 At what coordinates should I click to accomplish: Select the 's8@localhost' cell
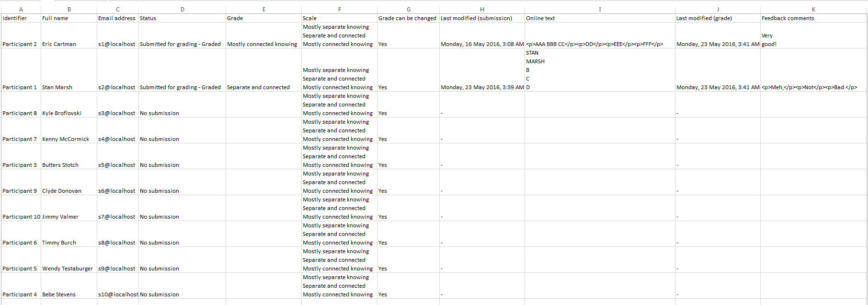(118, 234)
